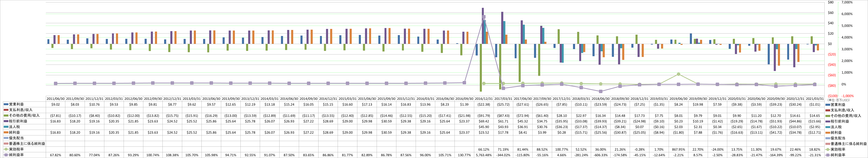Click 営業利益 value ($39.23)
Image resolution: width=868 pixels, height=158 pixels.
(x=776, y=105)
